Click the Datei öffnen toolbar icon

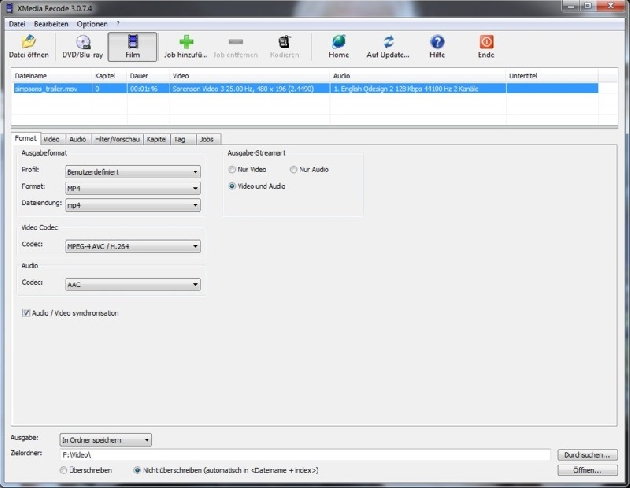pyautogui.click(x=29, y=42)
